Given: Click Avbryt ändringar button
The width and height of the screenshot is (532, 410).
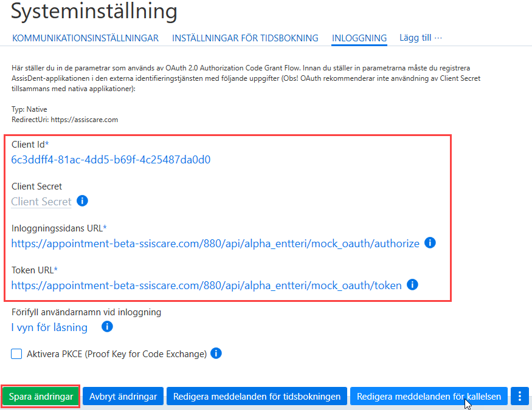Looking at the screenshot, I should (x=123, y=397).
